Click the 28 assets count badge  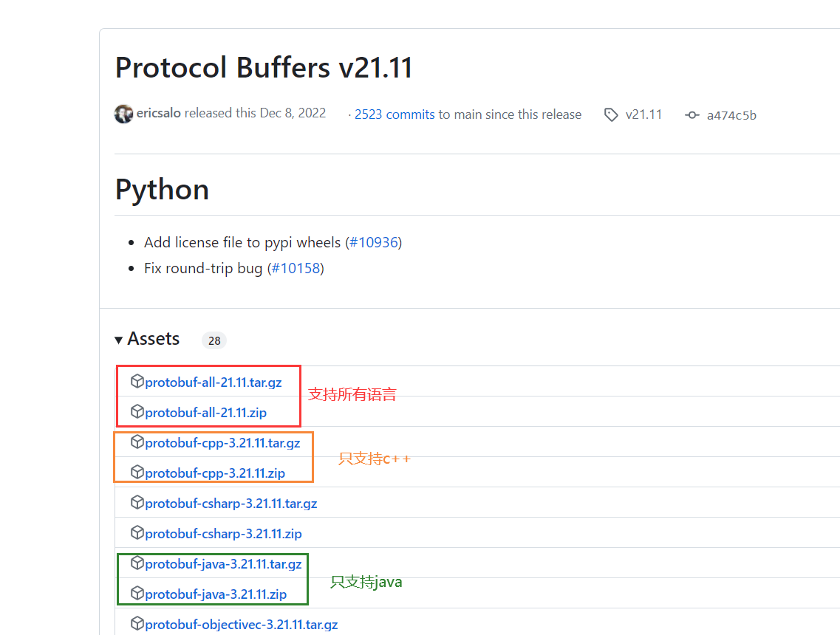point(214,340)
